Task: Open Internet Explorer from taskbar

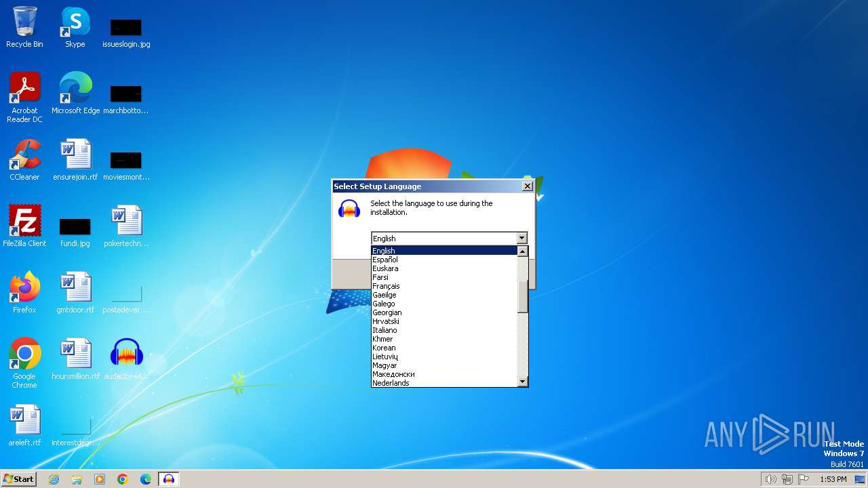Action: pos(54,479)
